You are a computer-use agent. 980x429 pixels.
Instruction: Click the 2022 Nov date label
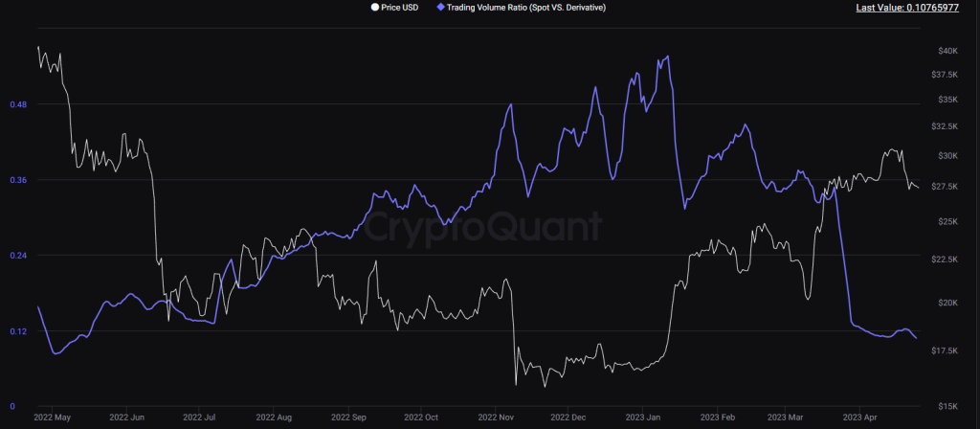(x=496, y=417)
